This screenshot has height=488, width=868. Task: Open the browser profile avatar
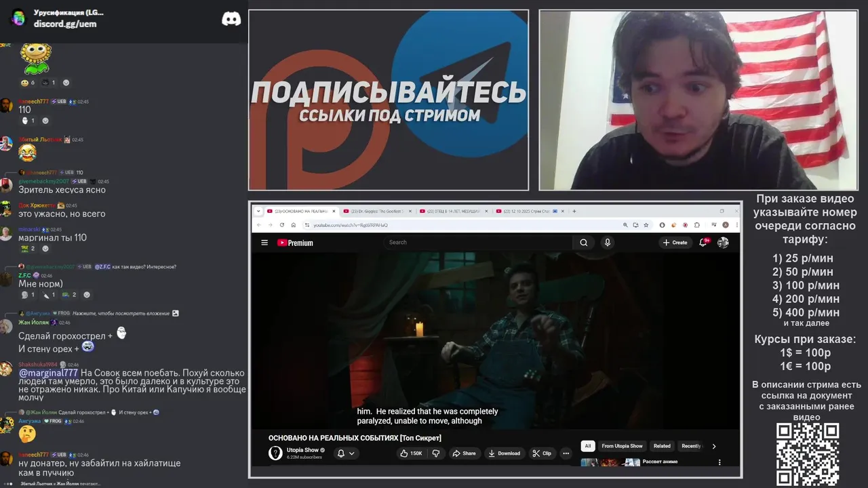pyautogui.click(x=726, y=225)
